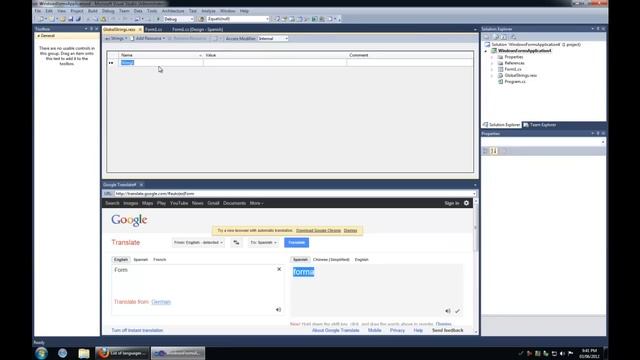Click the Save toolbar icon
This screenshot has height=360, width=640.
tap(71, 19)
